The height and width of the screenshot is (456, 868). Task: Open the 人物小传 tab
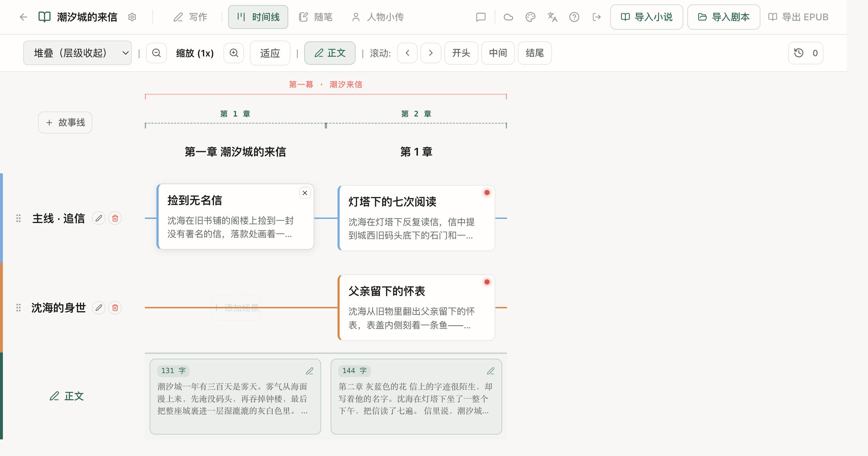click(x=377, y=17)
